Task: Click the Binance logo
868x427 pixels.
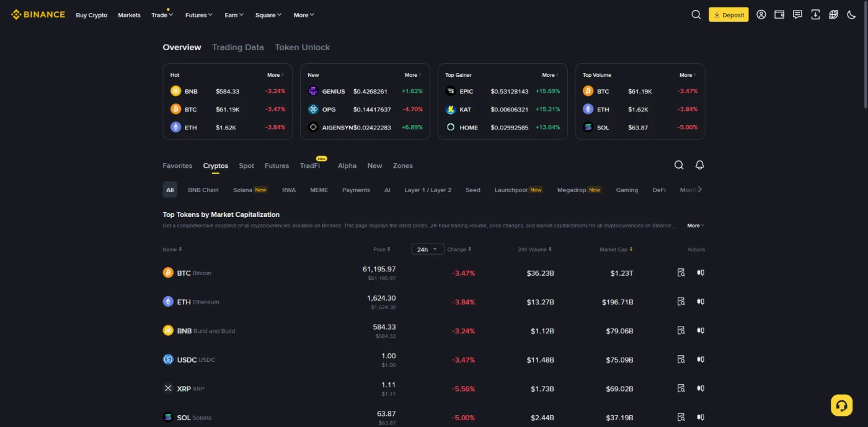Action: coord(38,14)
